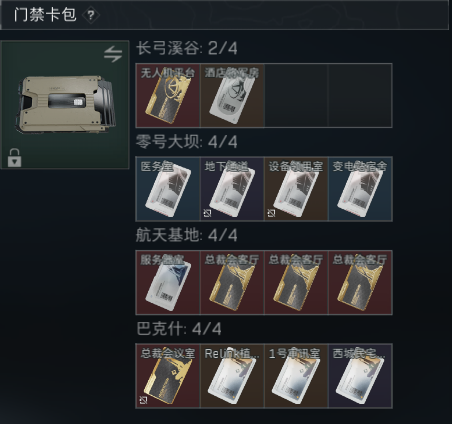The image size is (452, 424).
Task: Click the third empty slot in 长弓溪谷
Action: 296,95
